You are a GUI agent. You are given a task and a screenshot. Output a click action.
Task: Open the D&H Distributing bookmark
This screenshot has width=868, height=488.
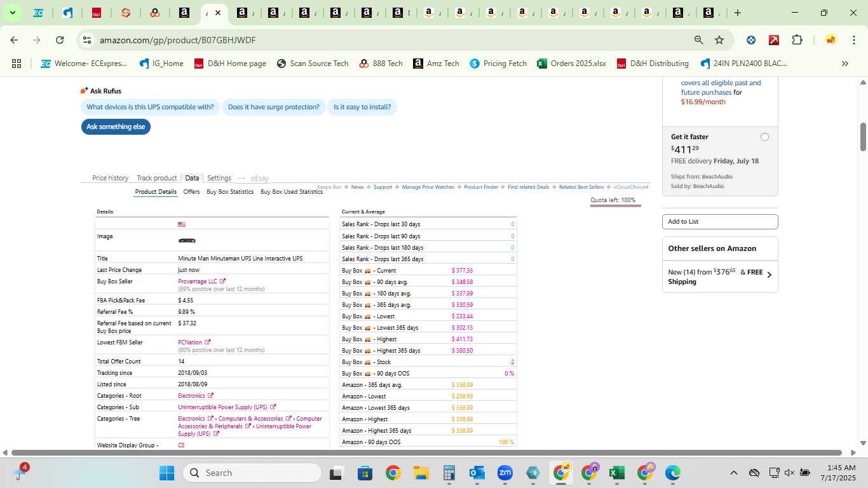[x=652, y=64]
